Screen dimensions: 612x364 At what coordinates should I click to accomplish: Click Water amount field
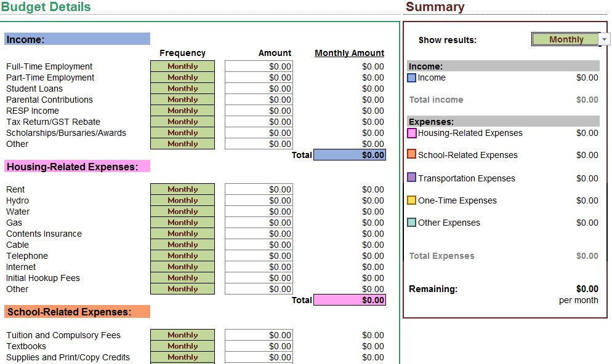(259, 212)
